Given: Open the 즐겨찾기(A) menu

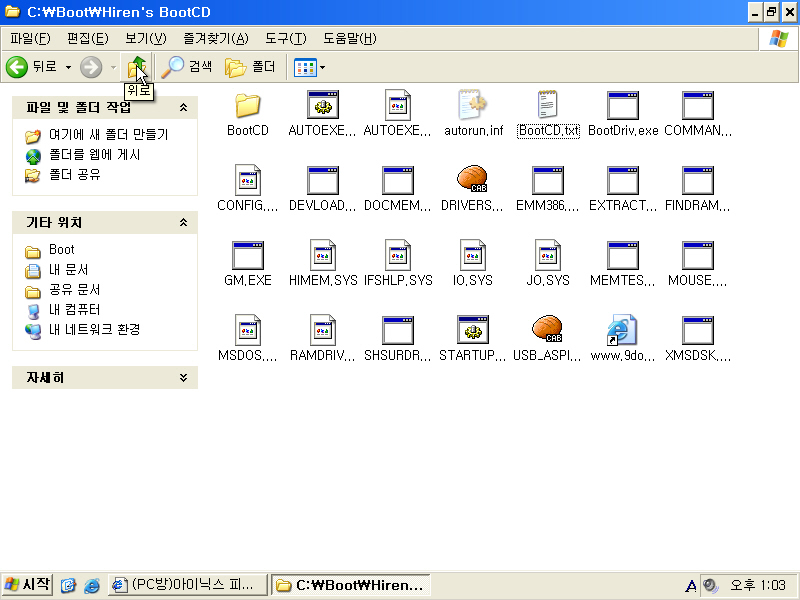Looking at the screenshot, I should click(215, 38).
